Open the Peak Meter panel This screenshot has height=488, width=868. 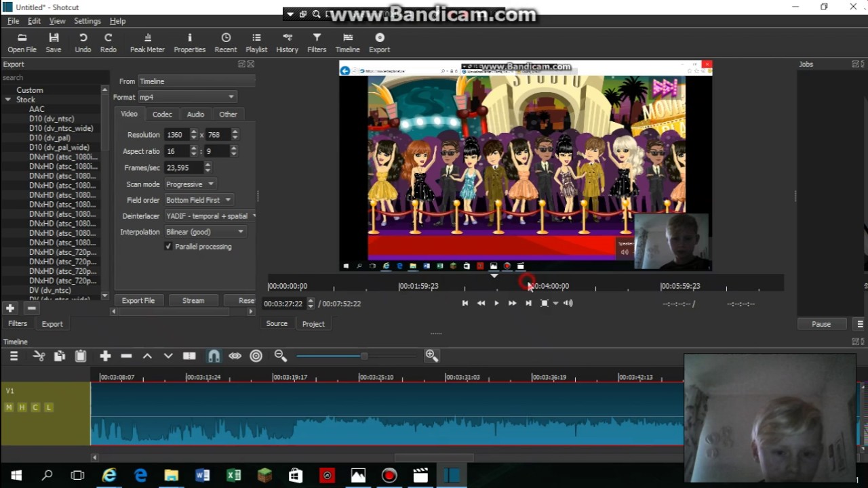click(147, 43)
